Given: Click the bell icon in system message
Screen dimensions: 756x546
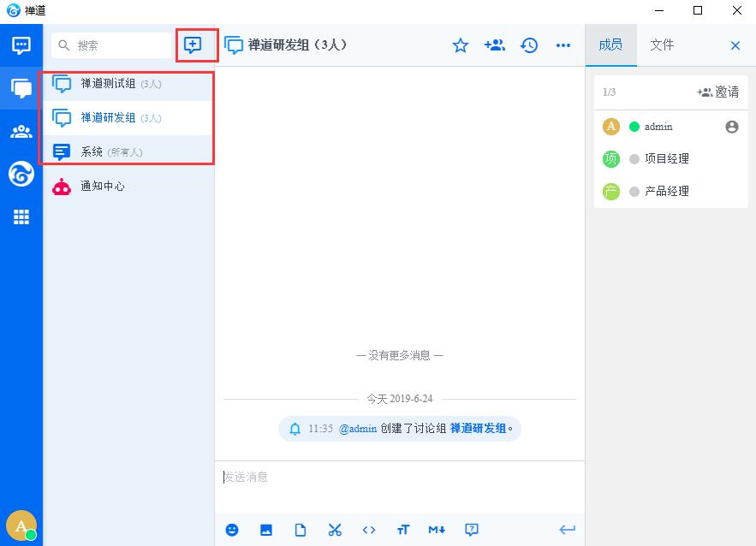Looking at the screenshot, I should [x=295, y=429].
